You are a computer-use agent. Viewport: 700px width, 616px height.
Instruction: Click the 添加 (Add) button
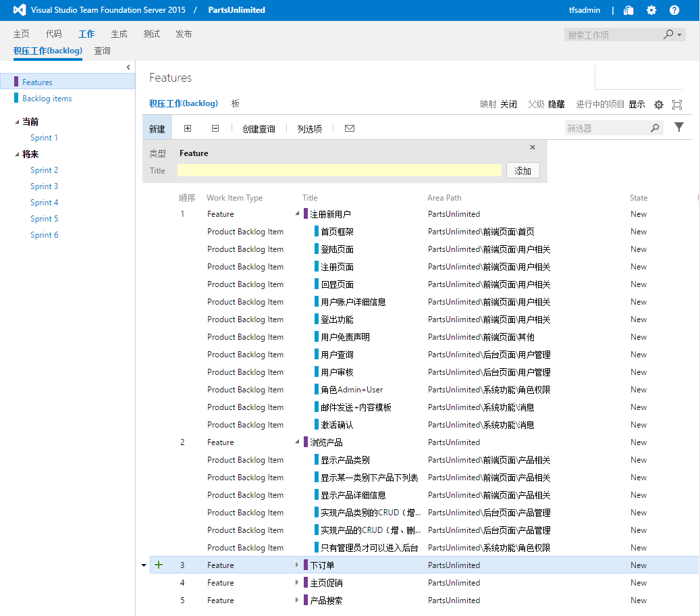point(522,171)
